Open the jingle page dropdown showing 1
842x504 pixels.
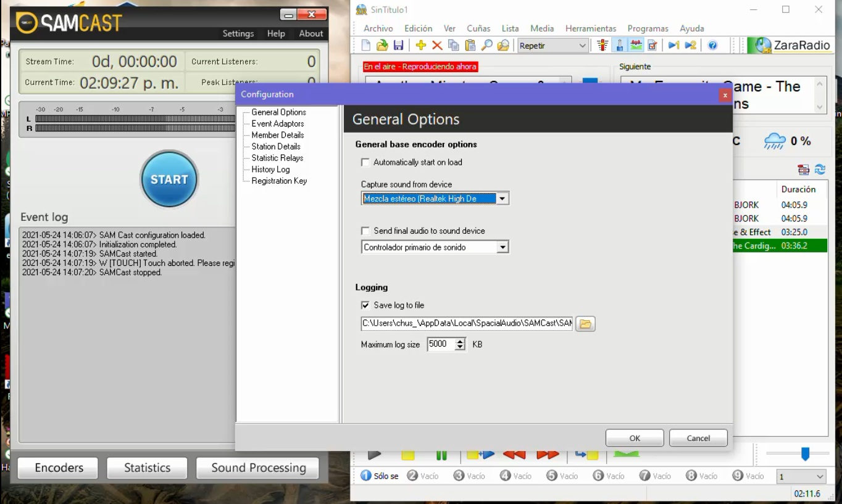[x=801, y=477]
